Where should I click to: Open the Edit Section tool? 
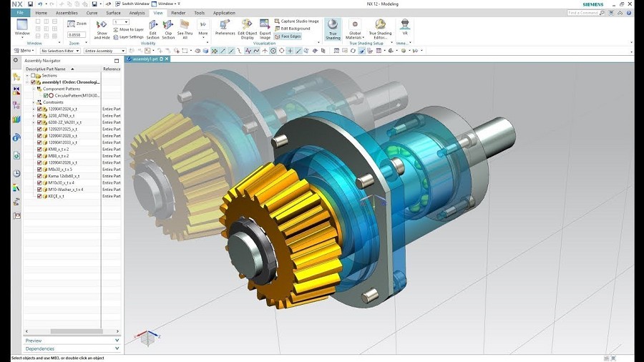[153, 27]
